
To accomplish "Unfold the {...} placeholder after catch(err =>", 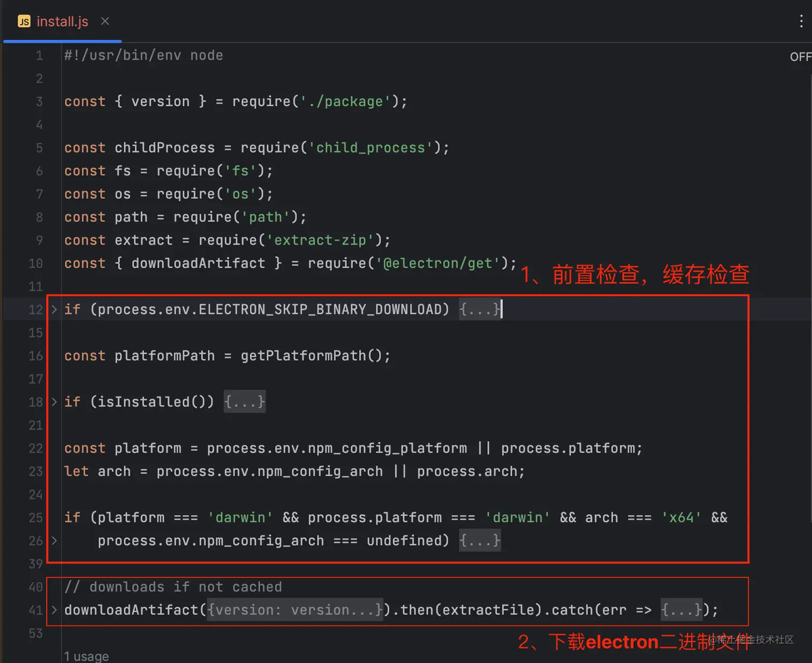I will tap(682, 610).
